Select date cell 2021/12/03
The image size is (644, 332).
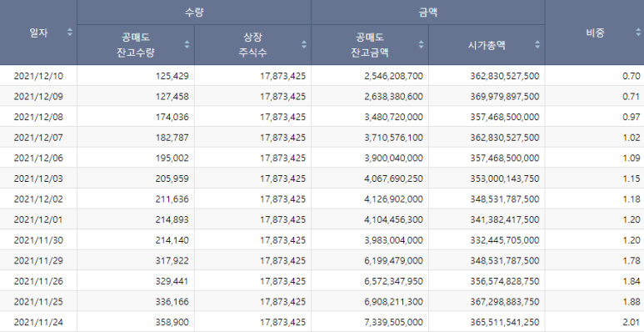tap(38, 179)
